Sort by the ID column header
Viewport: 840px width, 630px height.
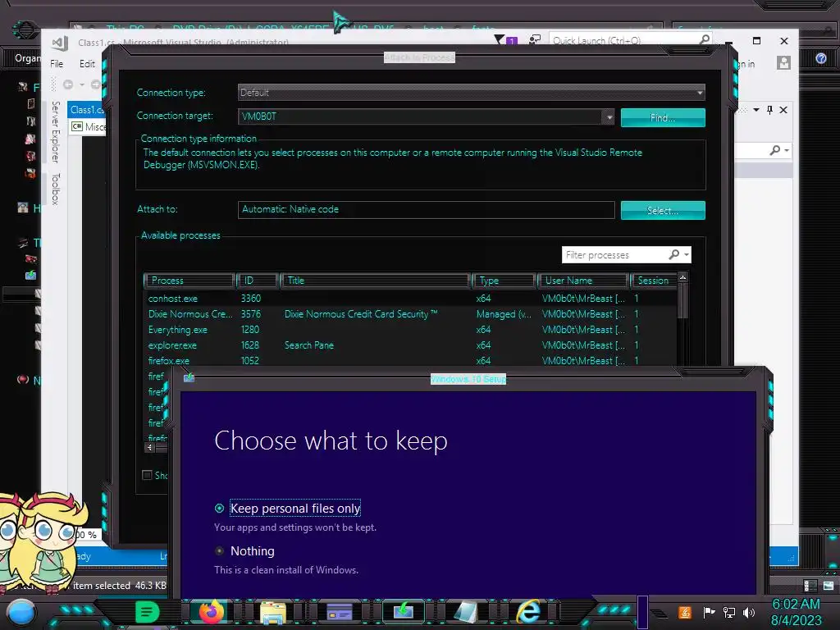pyautogui.click(x=258, y=281)
